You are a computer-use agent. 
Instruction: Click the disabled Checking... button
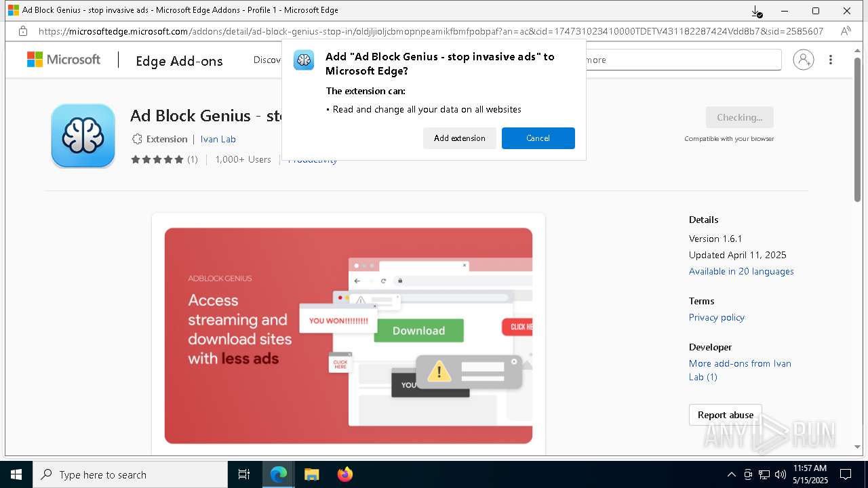click(739, 117)
